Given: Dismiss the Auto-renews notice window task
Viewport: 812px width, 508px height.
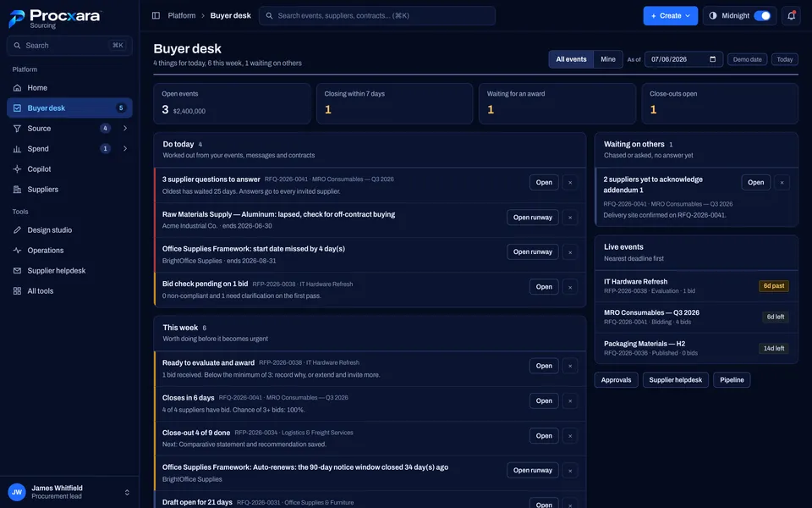Looking at the screenshot, I should (570, 471).
